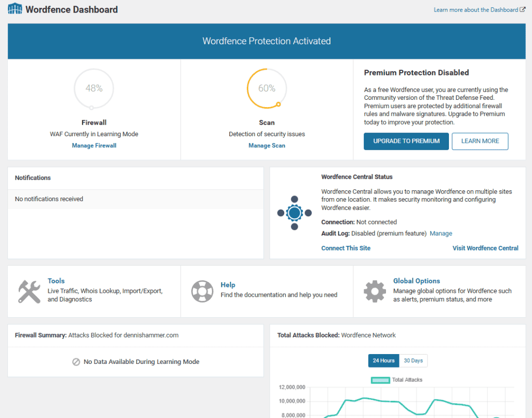Click the Wordfence Central hub icon
The width and height of the screenshot is (532, 418).
click(295, 213)
